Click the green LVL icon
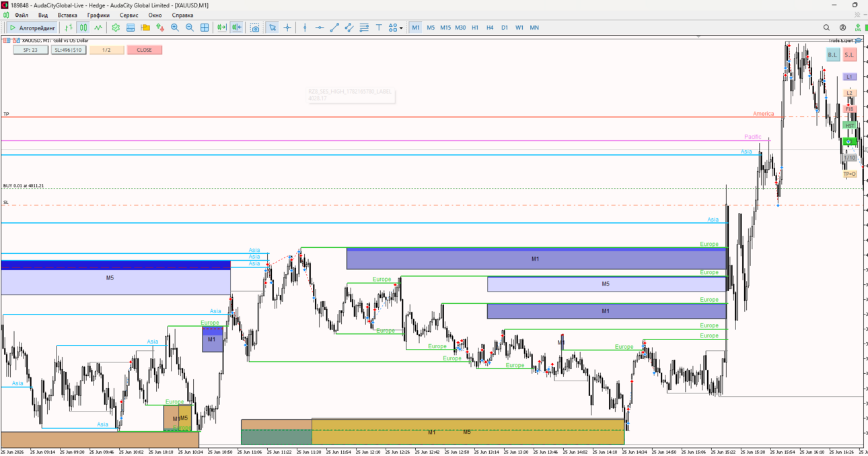The width and height of the screenshot is (868, 456). (858, 28)
